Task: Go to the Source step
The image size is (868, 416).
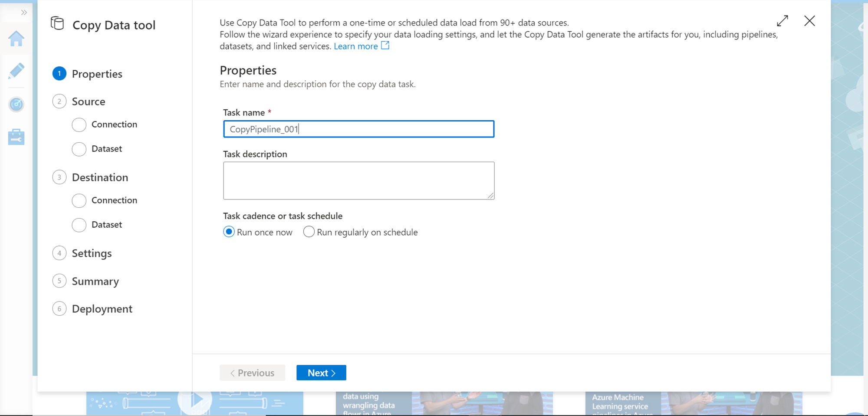Action: click(x=79, y=102)
